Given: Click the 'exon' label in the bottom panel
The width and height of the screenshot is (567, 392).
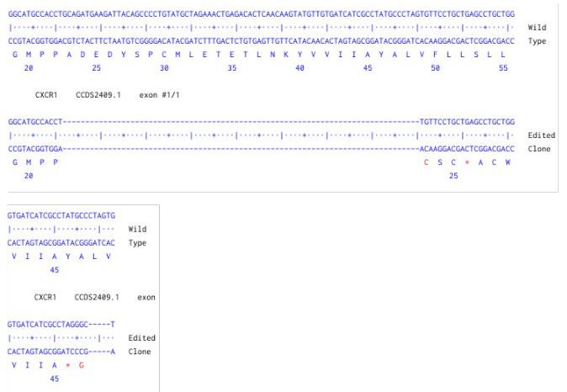Looking at the screenshot, I should point(146,297).
